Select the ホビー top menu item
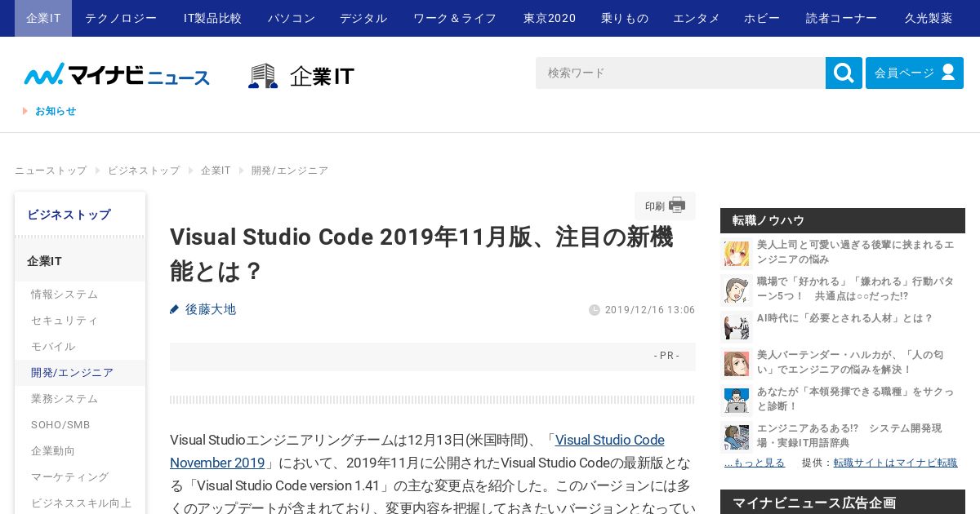The image size is (980, 514). 762,18
